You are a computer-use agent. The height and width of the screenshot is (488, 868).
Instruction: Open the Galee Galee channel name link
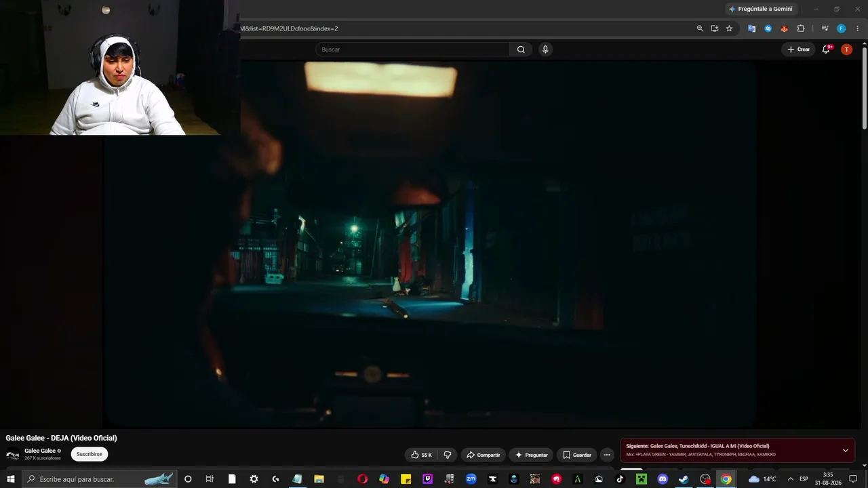click(x=40, y=451)
